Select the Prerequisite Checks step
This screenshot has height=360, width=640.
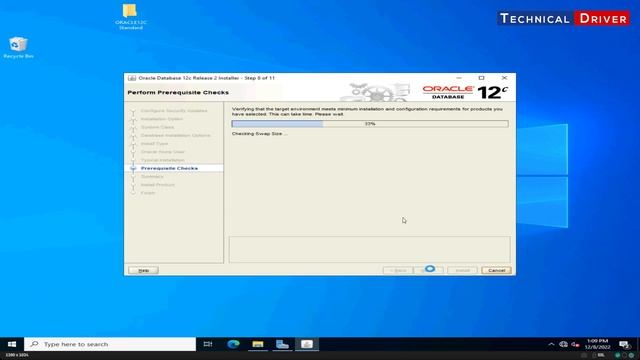tap(169, 168)
